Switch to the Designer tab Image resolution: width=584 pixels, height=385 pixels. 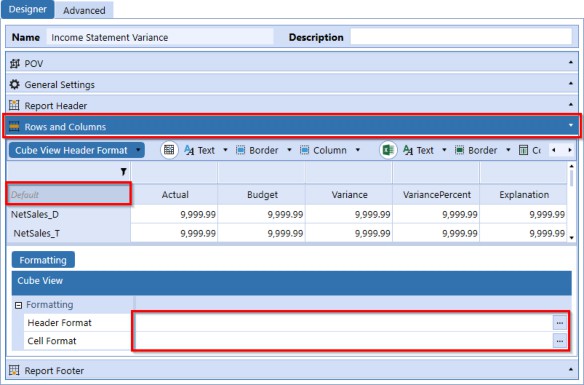pyautogui.click(x=28, y=9)
